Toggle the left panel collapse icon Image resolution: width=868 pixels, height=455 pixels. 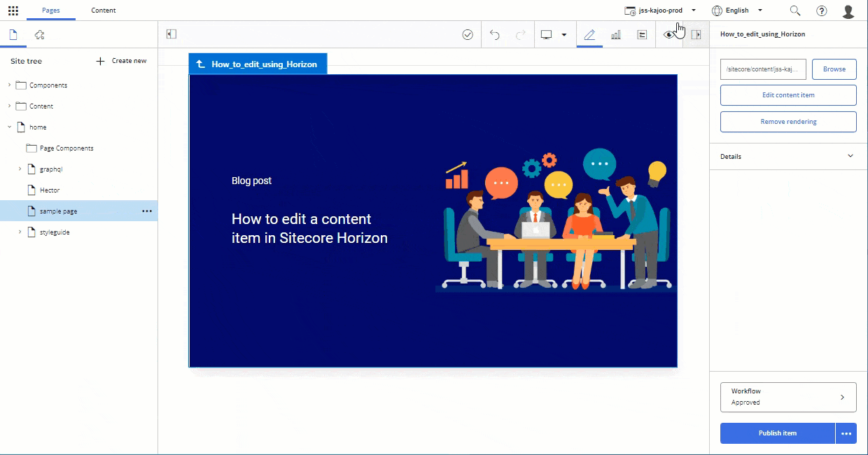coord(171,34)
